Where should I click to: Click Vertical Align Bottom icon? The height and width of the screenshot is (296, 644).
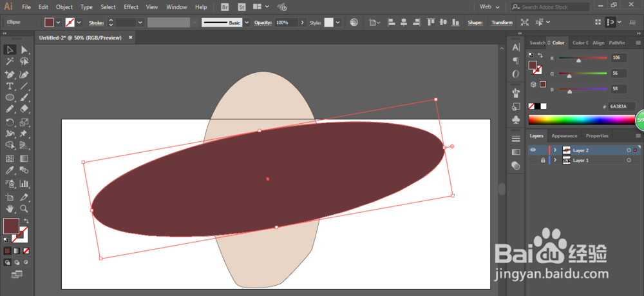click(x=457, y=23)
